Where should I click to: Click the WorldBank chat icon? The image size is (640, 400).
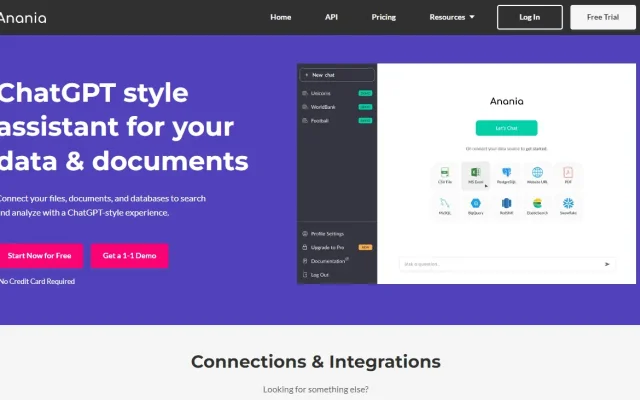(304, 107)
